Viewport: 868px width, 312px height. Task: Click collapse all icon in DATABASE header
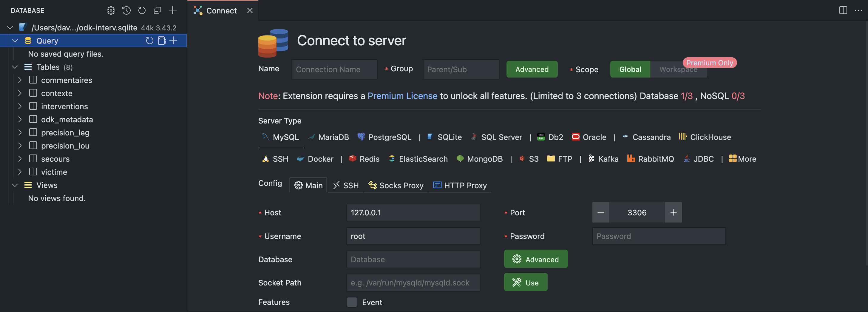click(x=157, y=10)
